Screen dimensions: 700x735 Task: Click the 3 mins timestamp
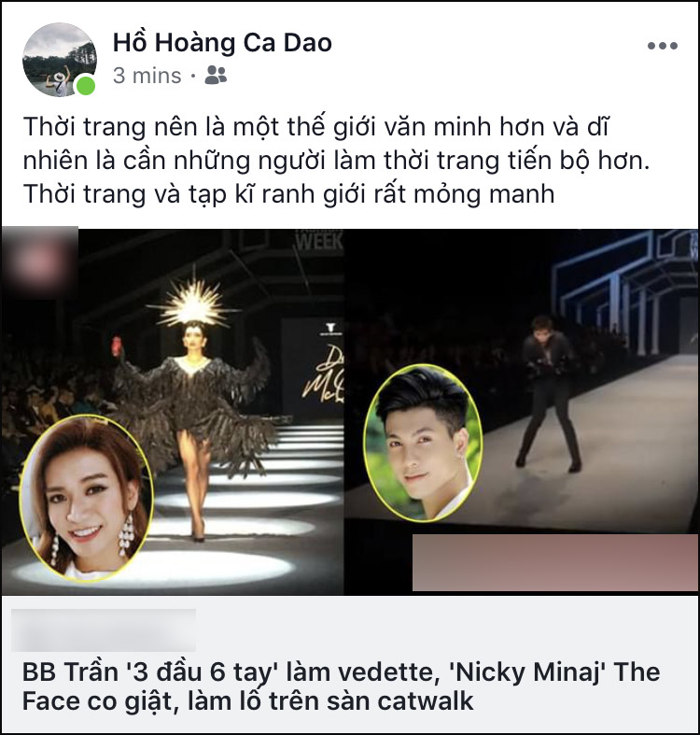(x=147, y=76)
